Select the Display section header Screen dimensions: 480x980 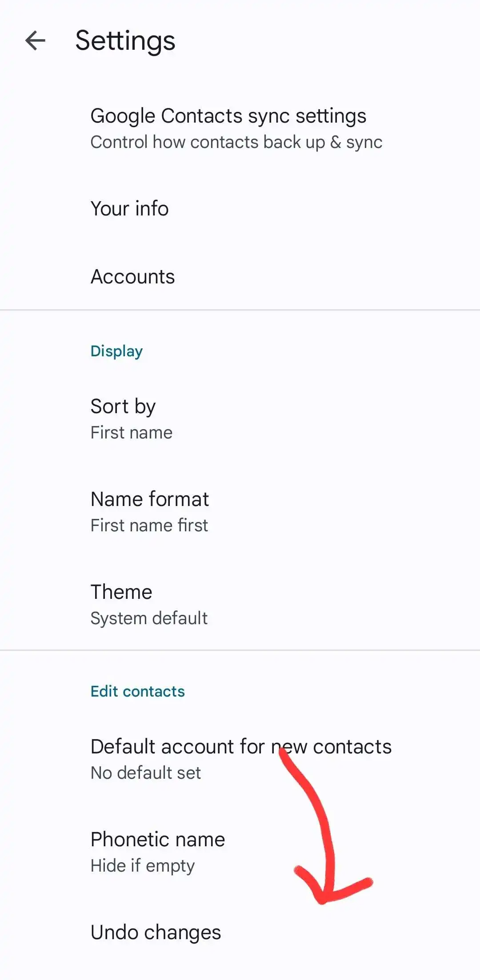[116, 351]
